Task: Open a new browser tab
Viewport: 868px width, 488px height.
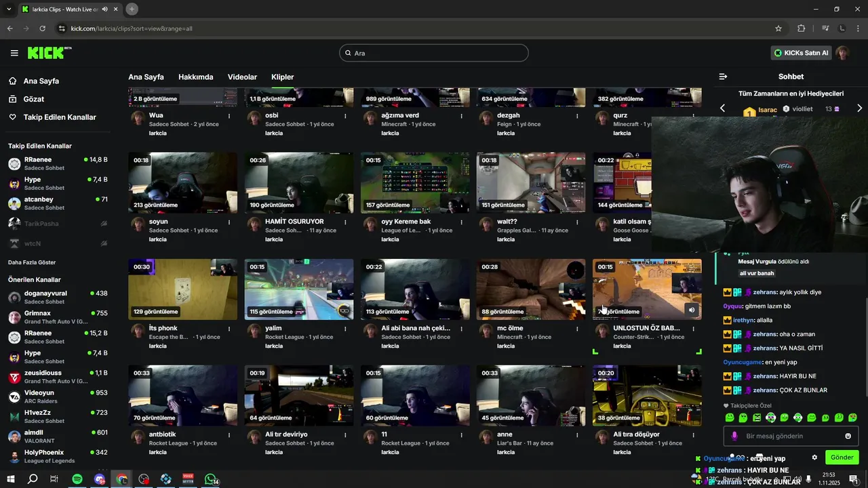Action: [x=132, y=9]
